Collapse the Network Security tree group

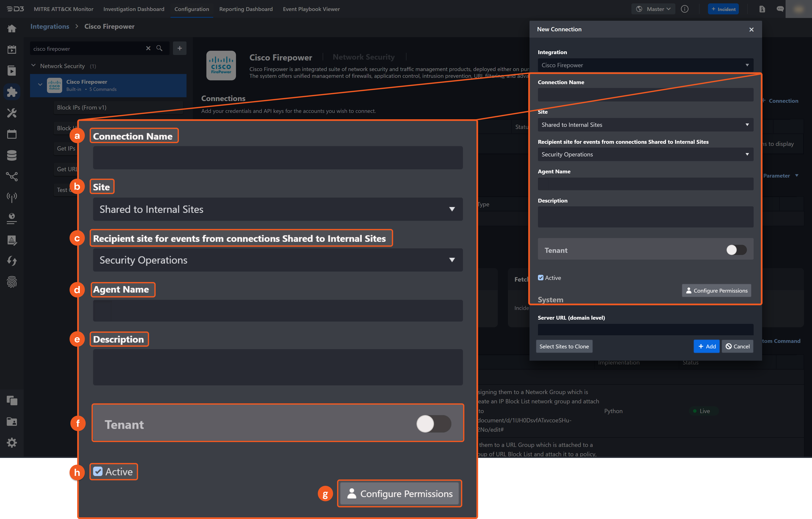click(33, 66)
